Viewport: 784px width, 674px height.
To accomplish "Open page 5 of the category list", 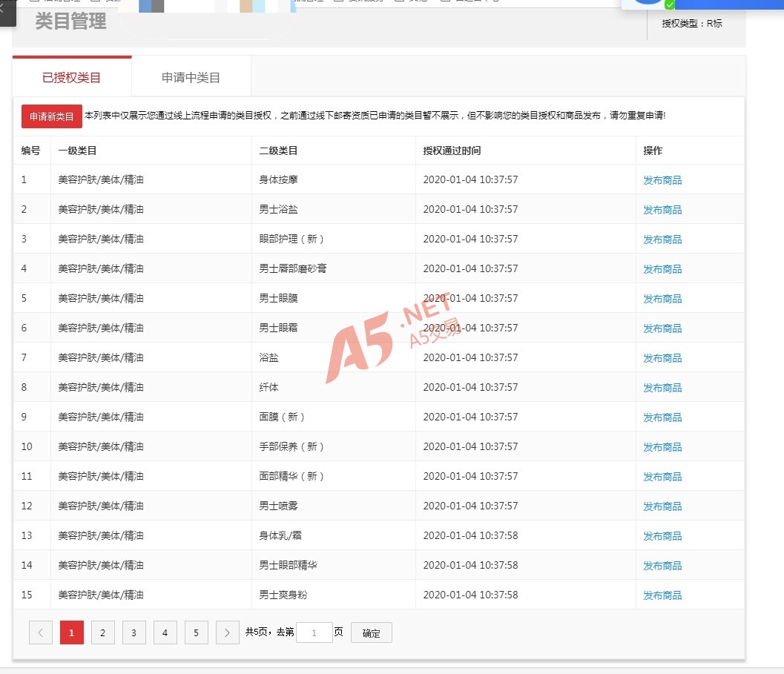I will pyautogui.click(x=197, y=632).
